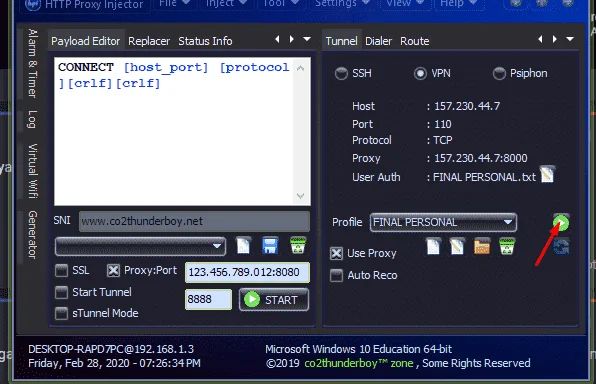Open right panel tab list dropdown arrow

tap(570, 39)
